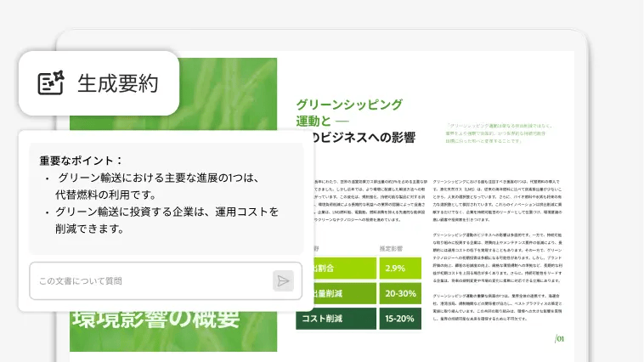Click the コスト削減 table row label
Screen dimensions: 644x362
pyautogui.click(x=336, y=319)
